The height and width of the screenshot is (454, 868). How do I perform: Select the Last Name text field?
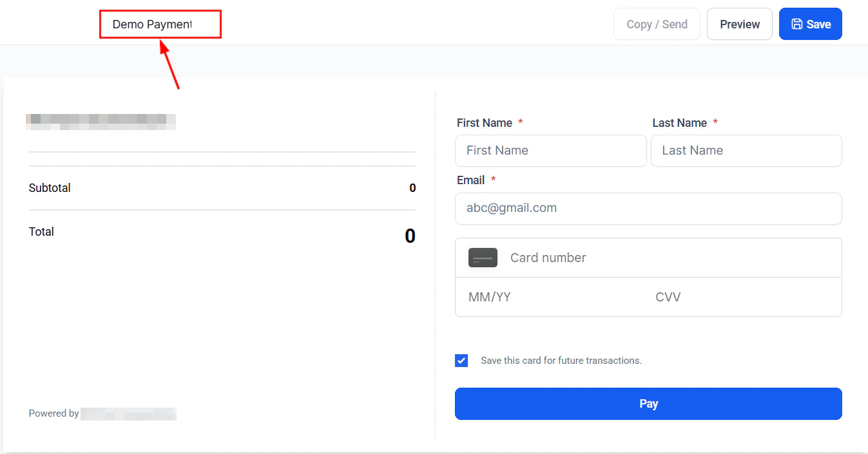746,150
